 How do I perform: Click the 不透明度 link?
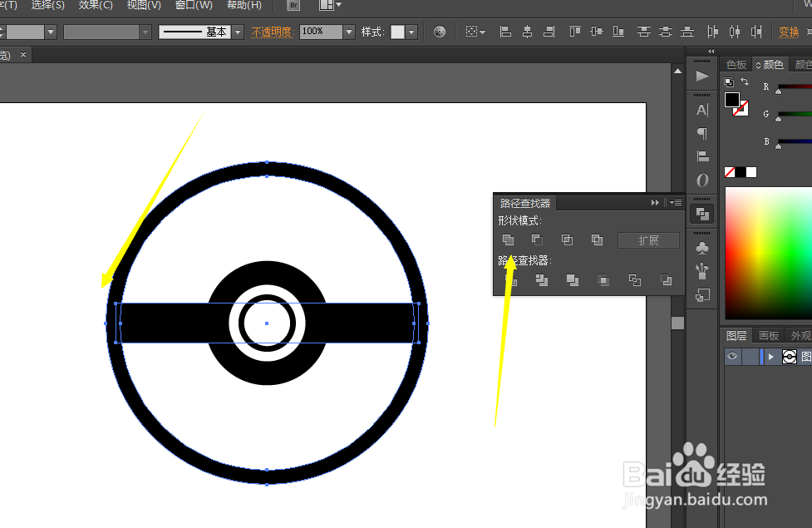click(273, 32)
